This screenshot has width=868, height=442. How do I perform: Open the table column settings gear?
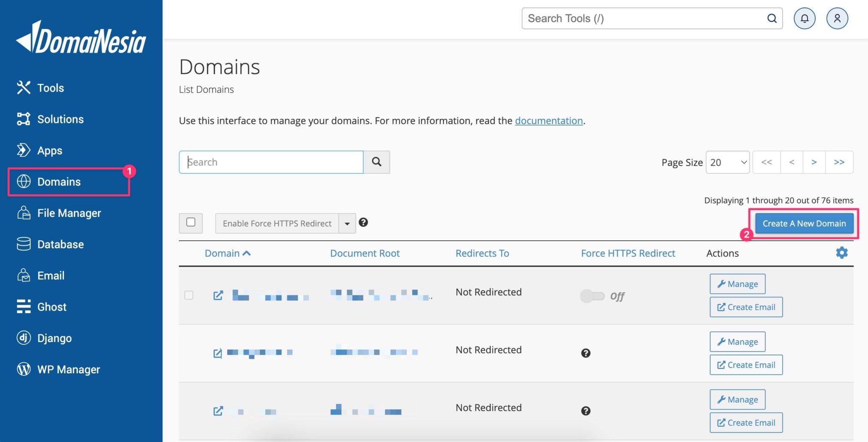coord(842,252)
